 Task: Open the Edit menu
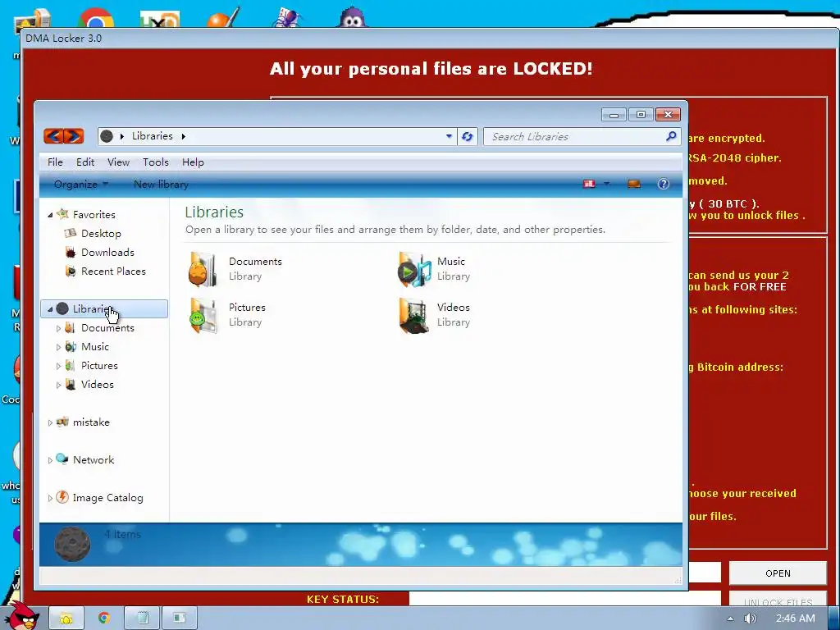coord(85,162)
